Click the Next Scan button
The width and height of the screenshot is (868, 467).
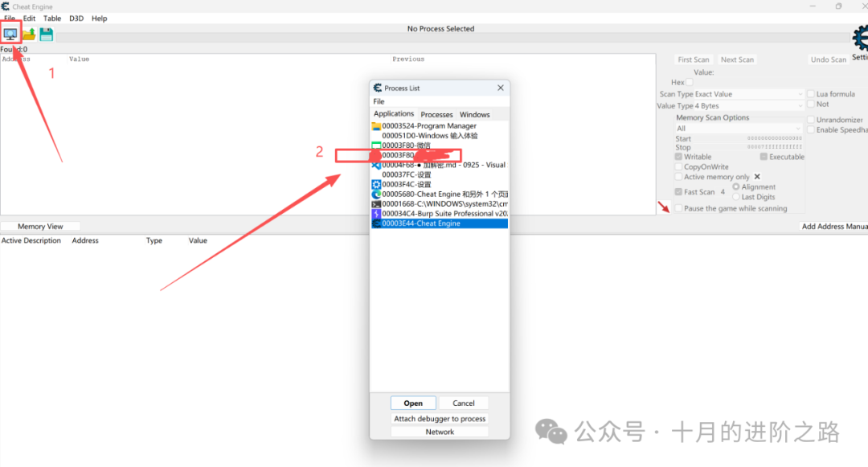pos(737,59)
